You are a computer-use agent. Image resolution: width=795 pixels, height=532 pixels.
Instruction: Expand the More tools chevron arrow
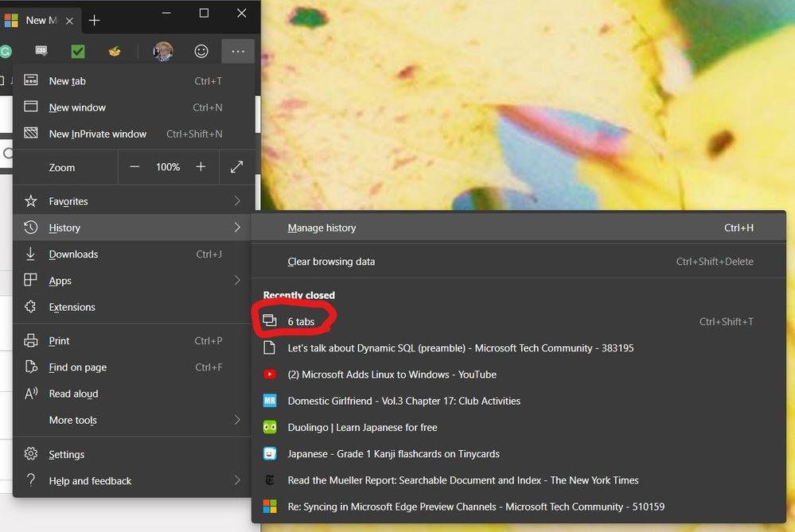pyautogui.click(x=237, y=420)
